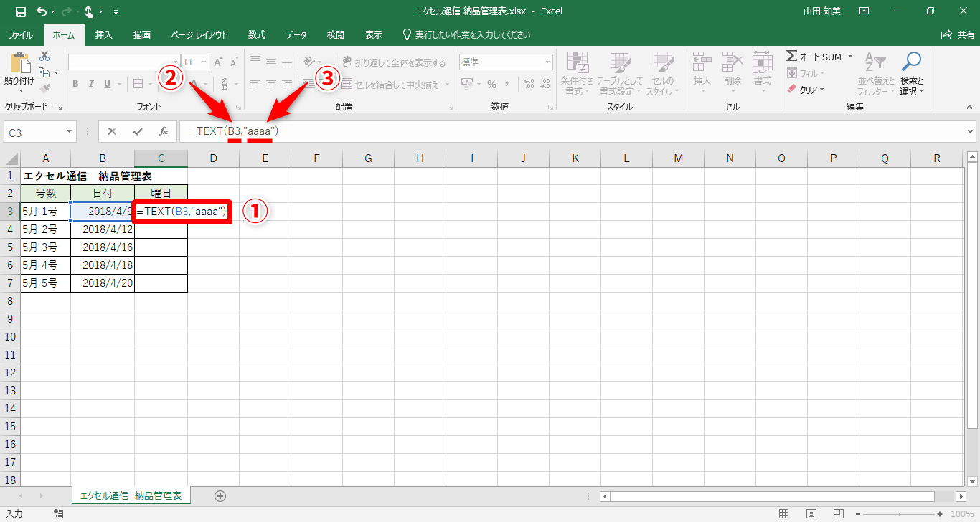Select all cells with the corner button
This screenshot has width=980, height=522.
coord(10,158)
